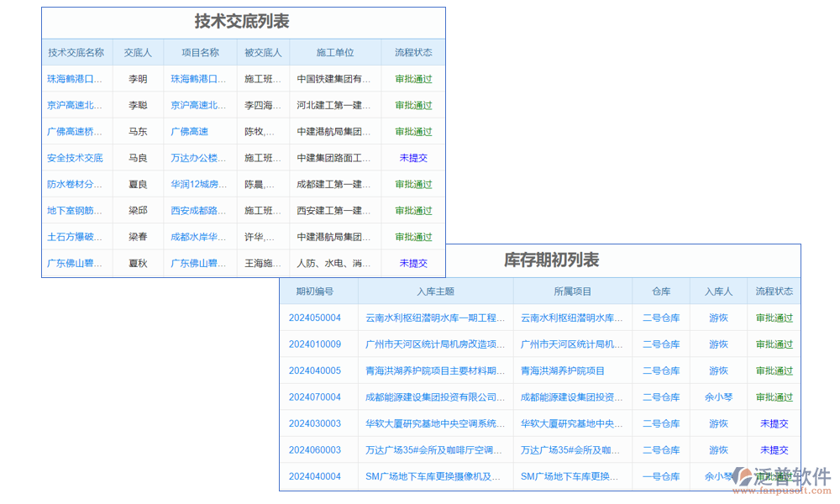This screenshot has width=840, height=504.
Task: Open opening number 2024050004 record
Action: pyautogui.click(x=319, y=318)
